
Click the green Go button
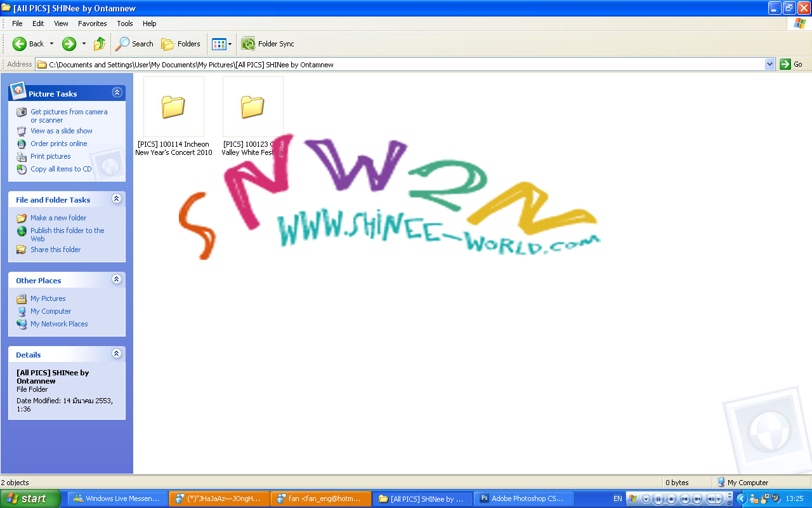(792, 64)
